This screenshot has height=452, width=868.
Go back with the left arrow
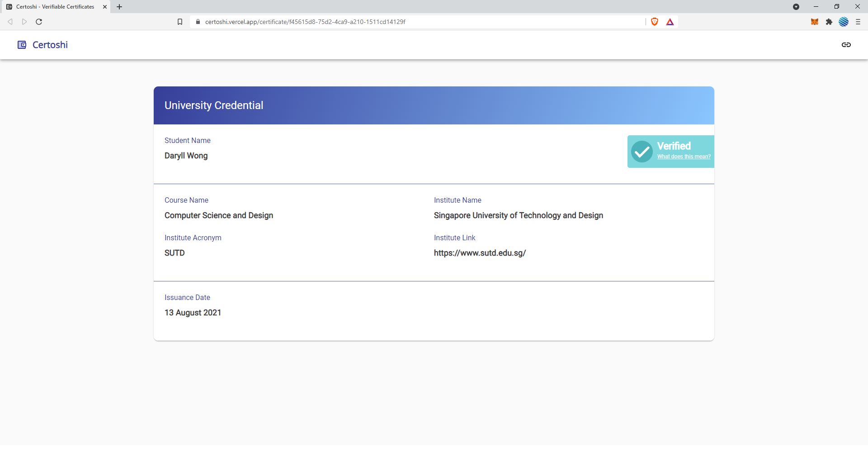[x=10, y=22]
